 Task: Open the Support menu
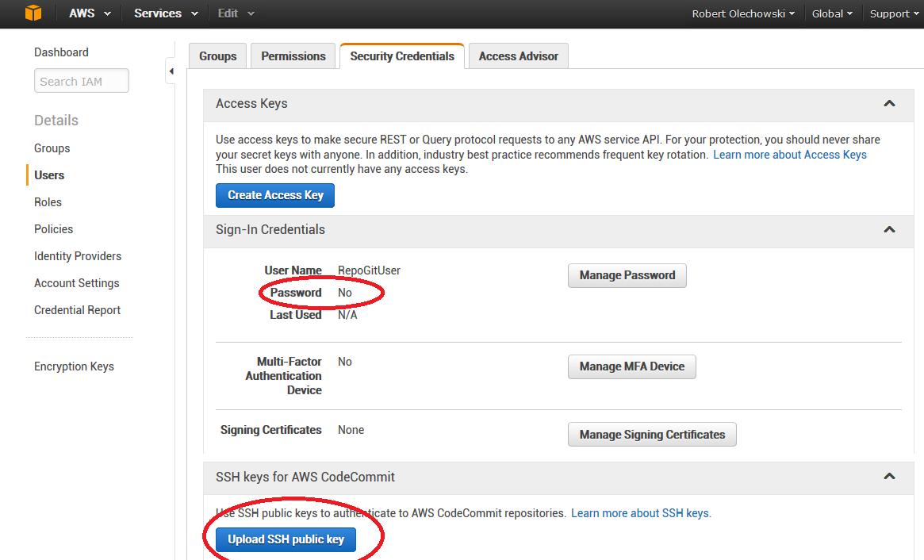pos(894,13)
